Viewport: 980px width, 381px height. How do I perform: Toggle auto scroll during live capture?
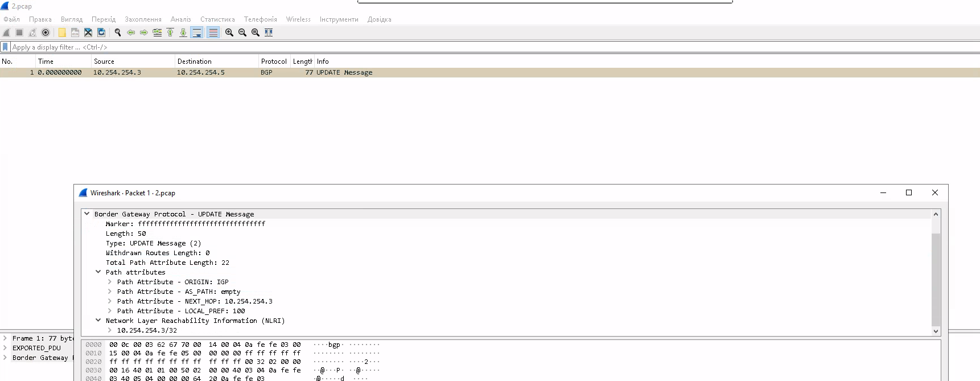[197, 32]
